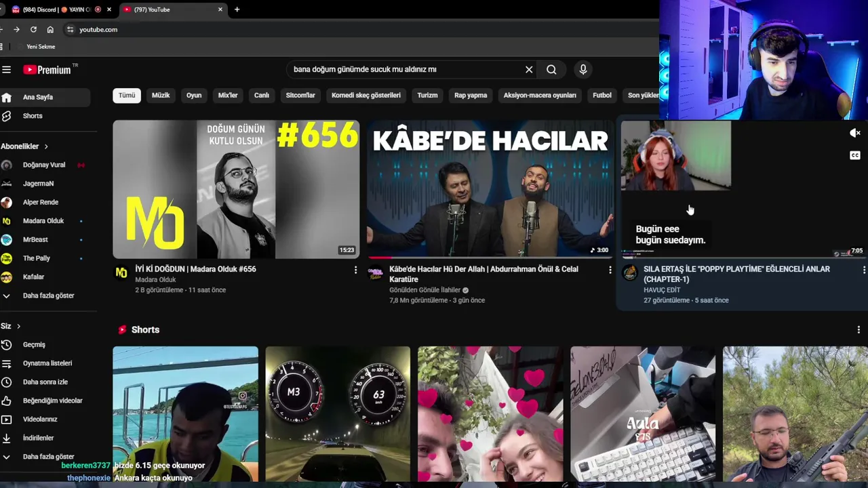868x488 pixels.
Task: Start voice search with microphone
Action: 583,69
